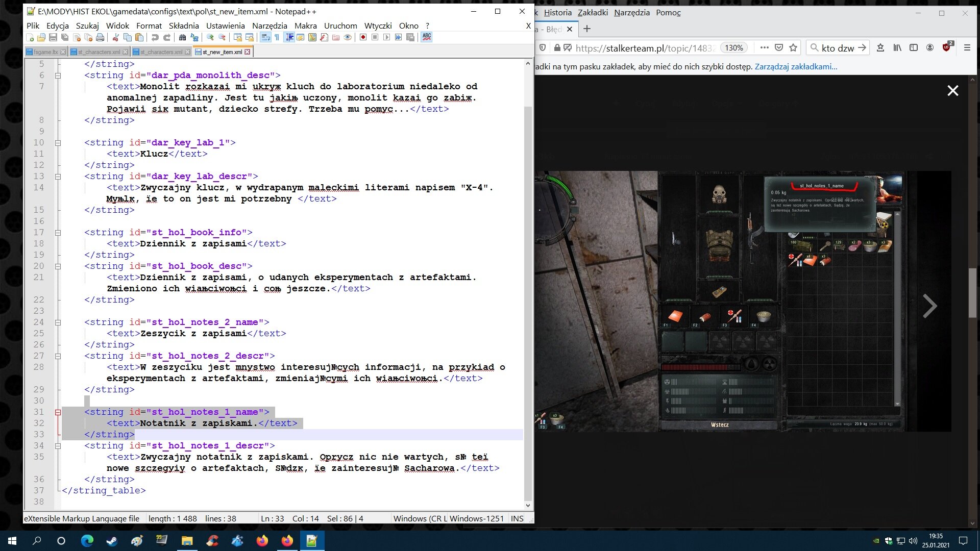Open the Wtyczki menu
The width and height of the screenshot is (980, 551).
pos(378,26)
